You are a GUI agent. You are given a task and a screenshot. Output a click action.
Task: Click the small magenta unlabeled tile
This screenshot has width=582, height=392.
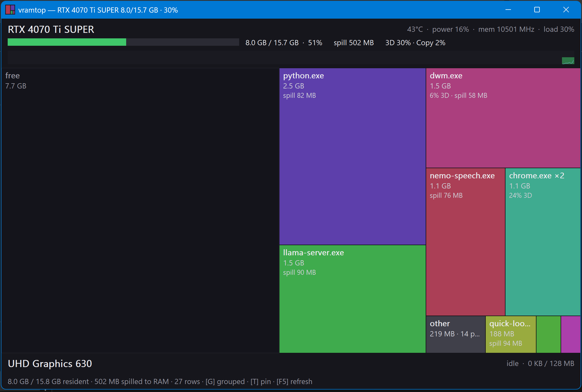point(571,334)
